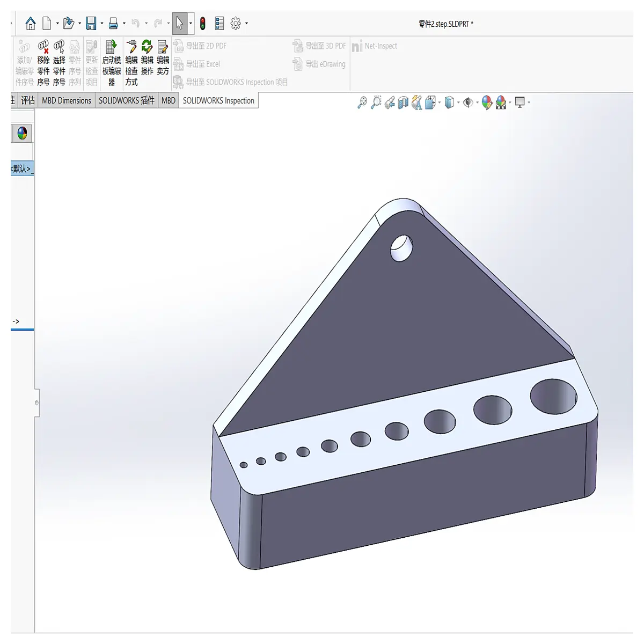Expand the Options gear dropdown arrow
This screenshot has width=644, height=644.
(247, 24)
